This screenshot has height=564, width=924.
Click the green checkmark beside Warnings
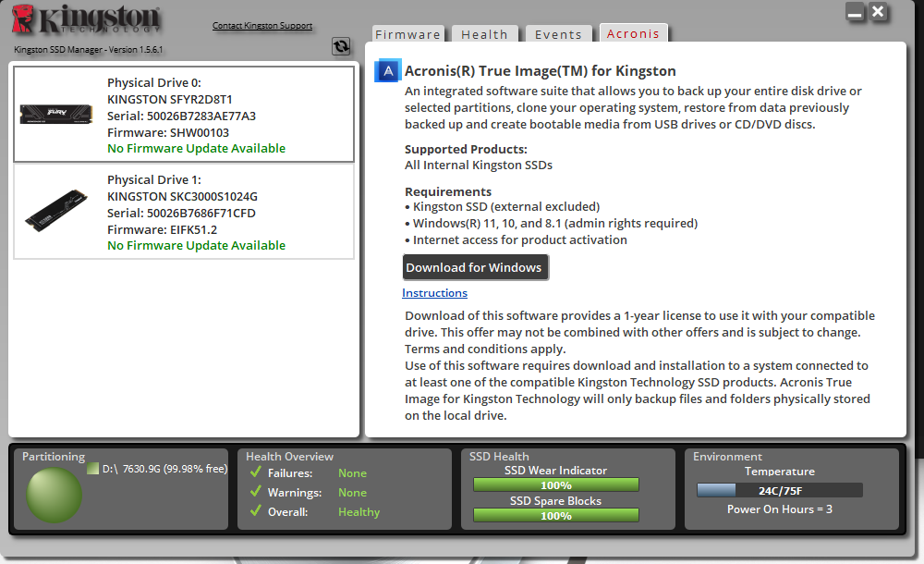click(x=256, y=492)
